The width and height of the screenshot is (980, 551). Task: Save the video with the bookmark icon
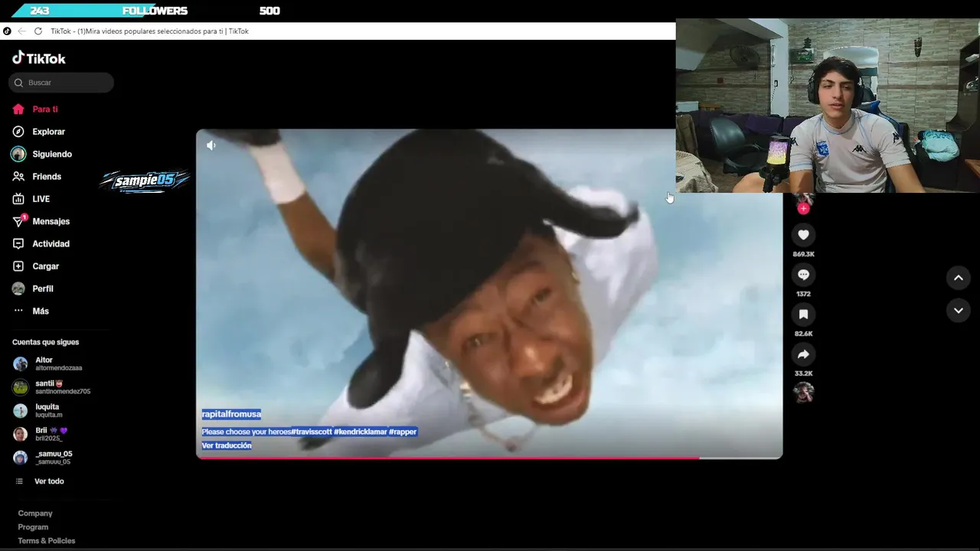[x=803, y=315]
